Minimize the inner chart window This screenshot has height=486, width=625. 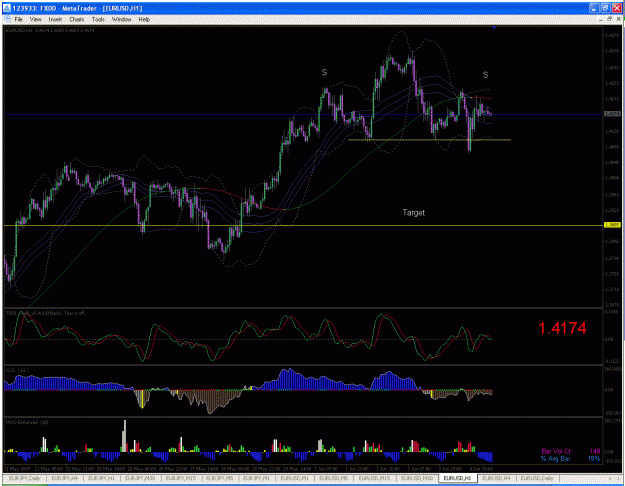pos(601,19)
